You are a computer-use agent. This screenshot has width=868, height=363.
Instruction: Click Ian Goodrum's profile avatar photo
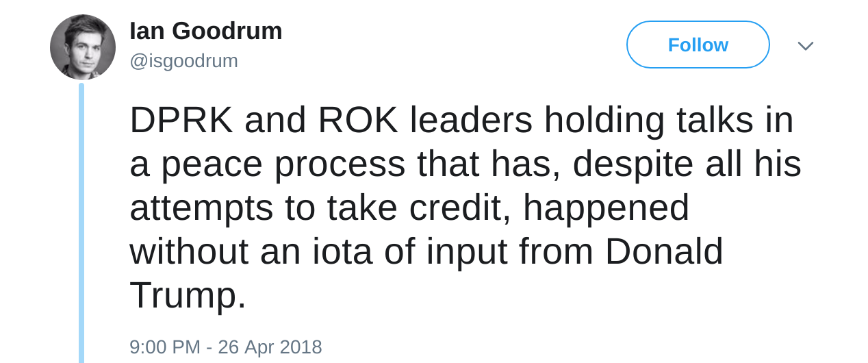click(83, 47)
